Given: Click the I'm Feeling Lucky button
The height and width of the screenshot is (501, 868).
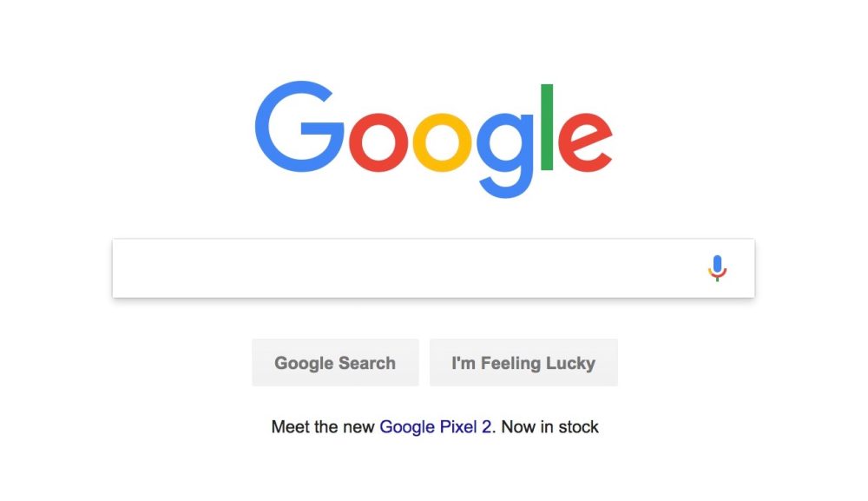Looking at the screenshot, I should [x=523, y=363].
